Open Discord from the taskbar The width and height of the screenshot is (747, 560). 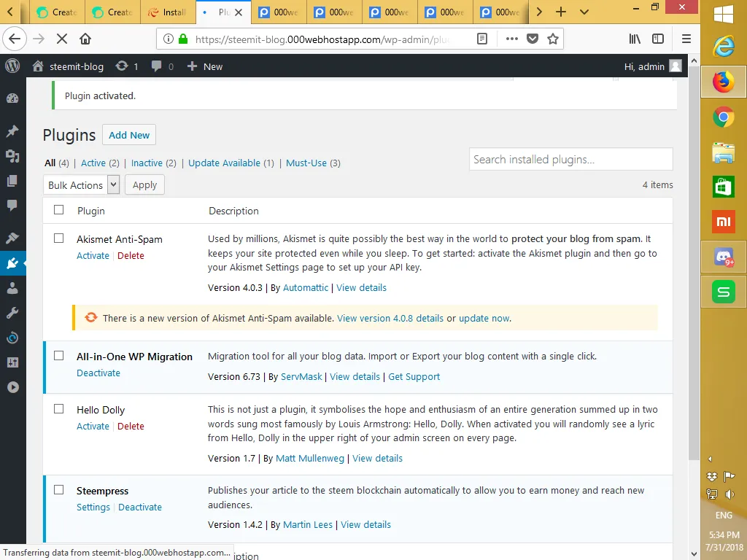(723, 257)
